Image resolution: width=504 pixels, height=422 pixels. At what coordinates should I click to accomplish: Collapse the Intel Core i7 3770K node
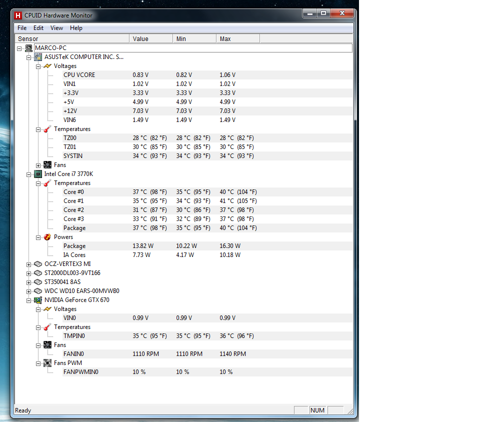tap(29, 174)
